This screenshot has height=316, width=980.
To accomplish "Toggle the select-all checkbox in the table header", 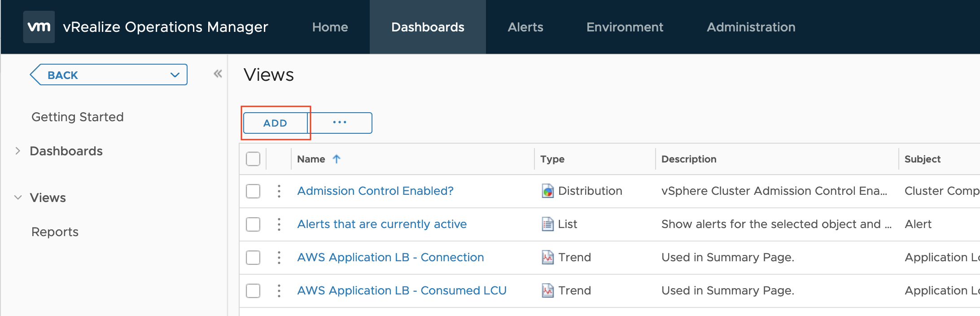I will point(253,159).
